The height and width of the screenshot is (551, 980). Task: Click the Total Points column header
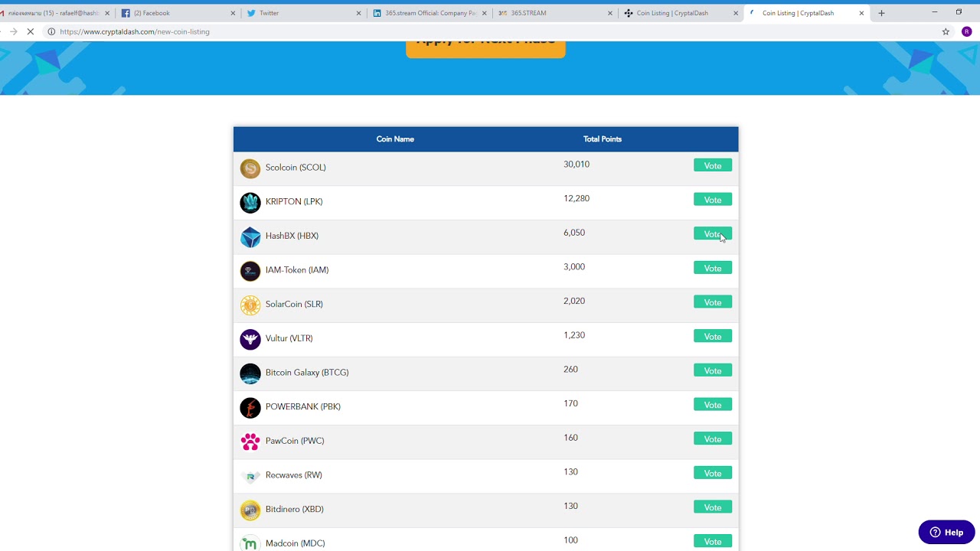[x=603, y=139]
